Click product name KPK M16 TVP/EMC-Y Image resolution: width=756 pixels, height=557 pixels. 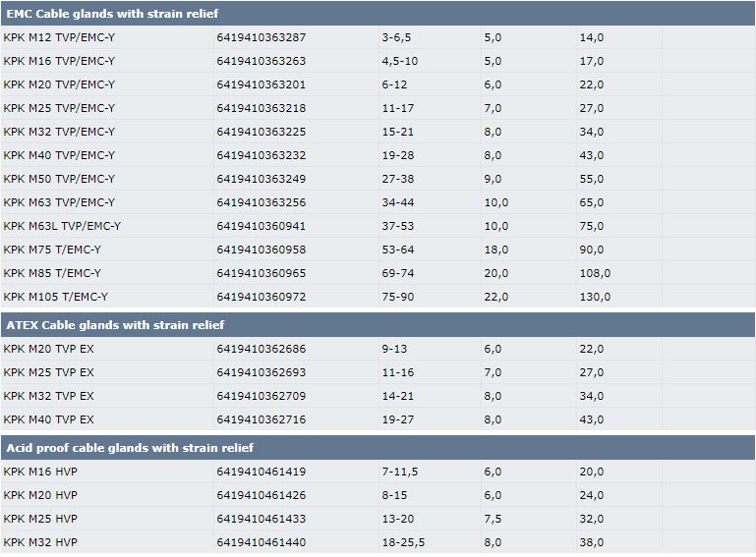coord(59,61)
